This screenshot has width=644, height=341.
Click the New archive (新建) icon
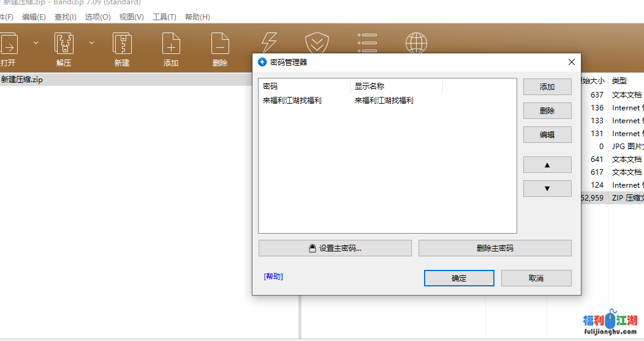coord(122,44)
